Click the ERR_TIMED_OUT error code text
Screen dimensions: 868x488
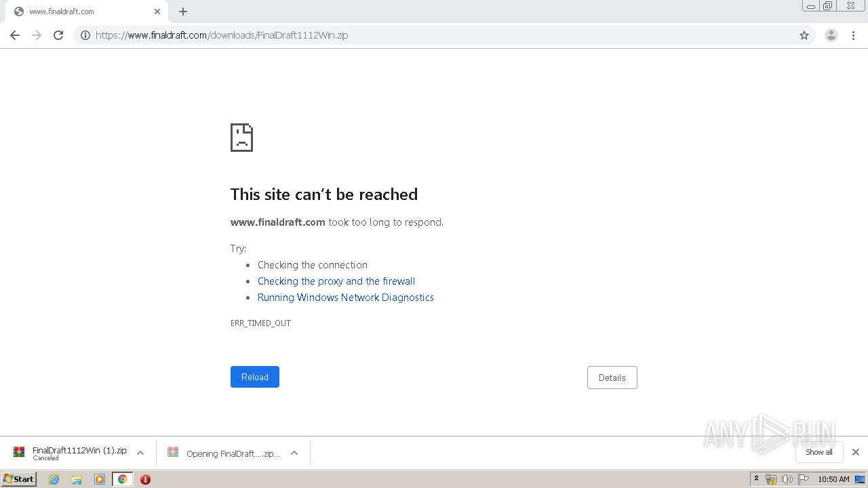point(260,323)
